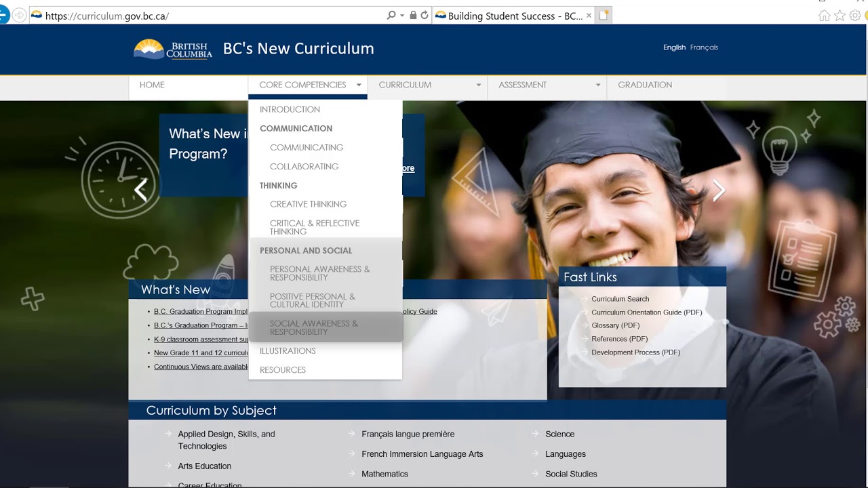Expand Assessment menu arrow
The width and height of the screenshot is (868, 488).
click(x=598, y=85)
